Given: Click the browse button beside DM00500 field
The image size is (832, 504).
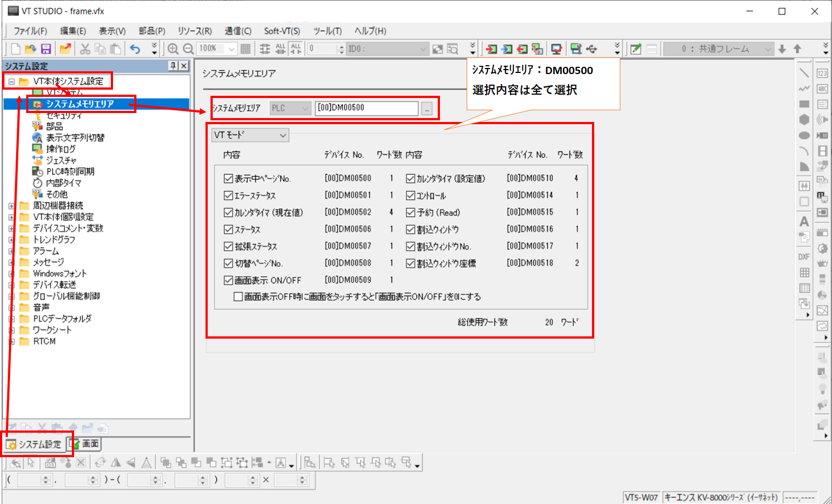Looking at the screenshot, I should (427, 109).
